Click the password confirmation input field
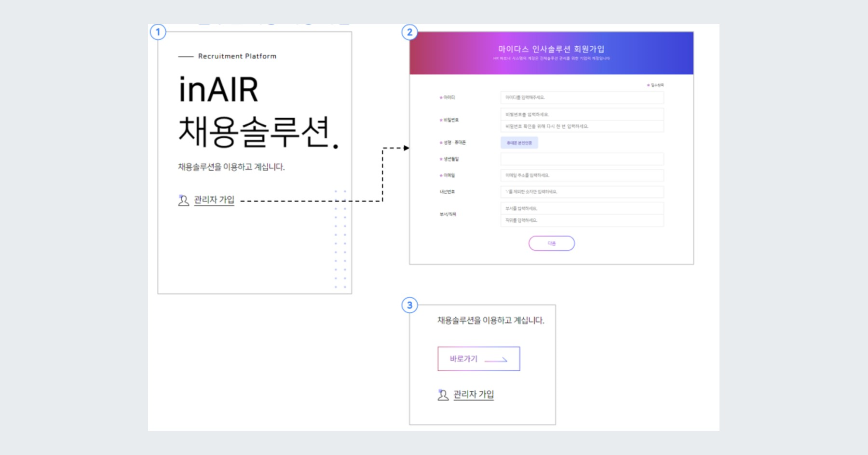 point(582,127)
